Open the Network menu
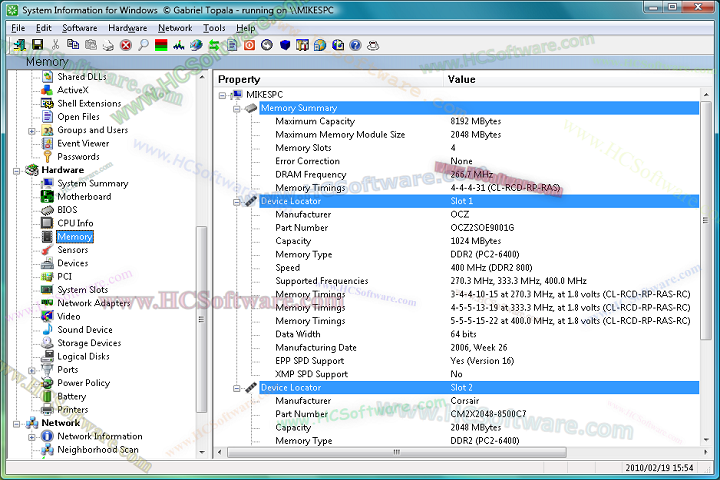720x480 pixels. (175, 28)
